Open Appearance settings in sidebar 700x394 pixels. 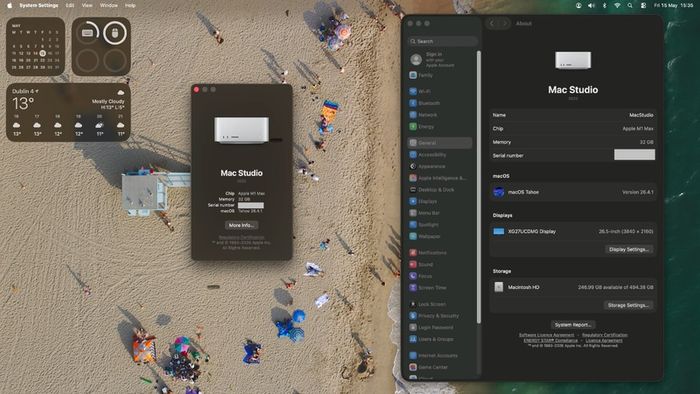440,166
